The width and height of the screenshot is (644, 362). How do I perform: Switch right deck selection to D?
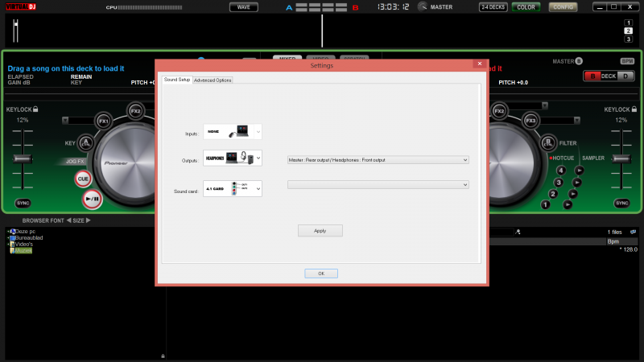click(x=625, y=76)
